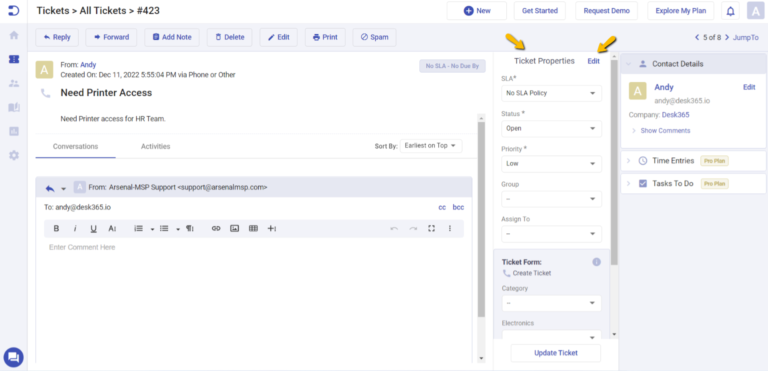Apply underline formatting in editor
This screenshot has height=371, width=768.
pos(94,228)
